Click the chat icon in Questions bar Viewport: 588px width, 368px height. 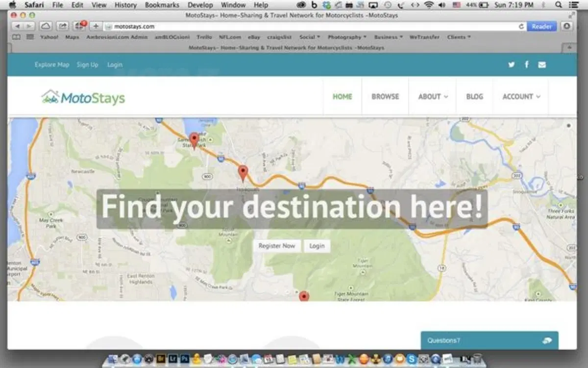pyautogui.click(x=547, y=341)
